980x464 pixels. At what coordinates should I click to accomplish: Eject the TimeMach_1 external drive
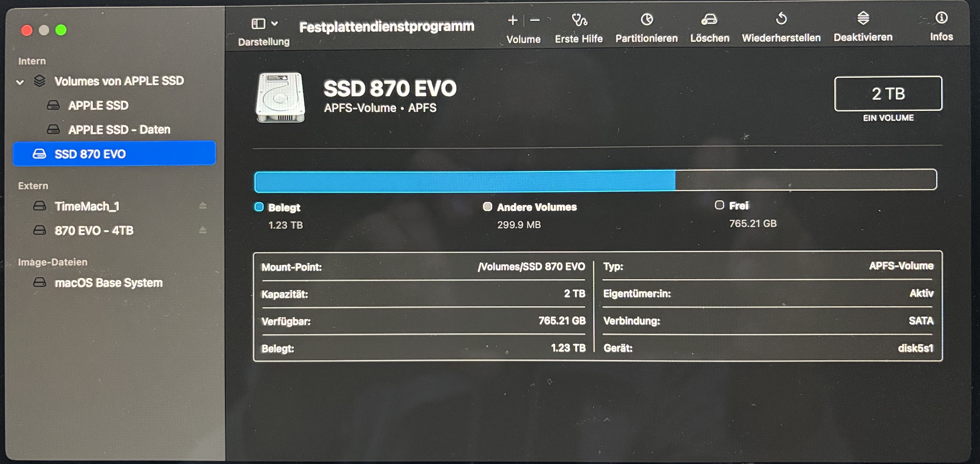click(x=203, y=206)
